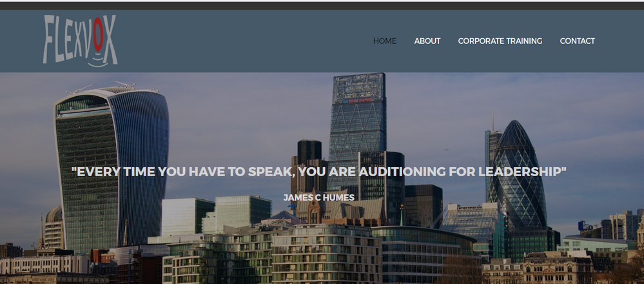Click the empty header area beside the logo
The height and width of the screenshot is (284, 644).
242,41
